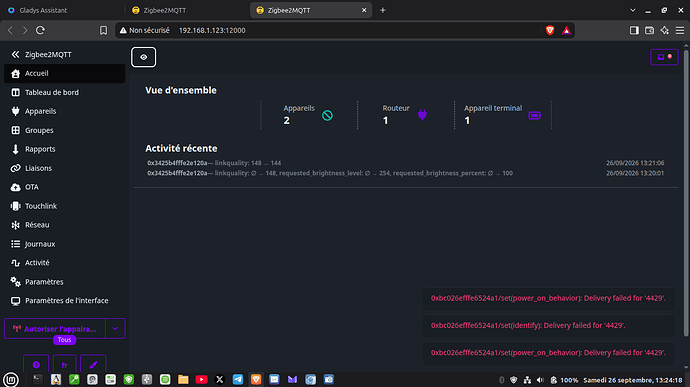The height and width of the screenshot is (387, 690).
Task: Switch to the first Zigbee2MQTT browser tab
Action: tap(187, 10)
